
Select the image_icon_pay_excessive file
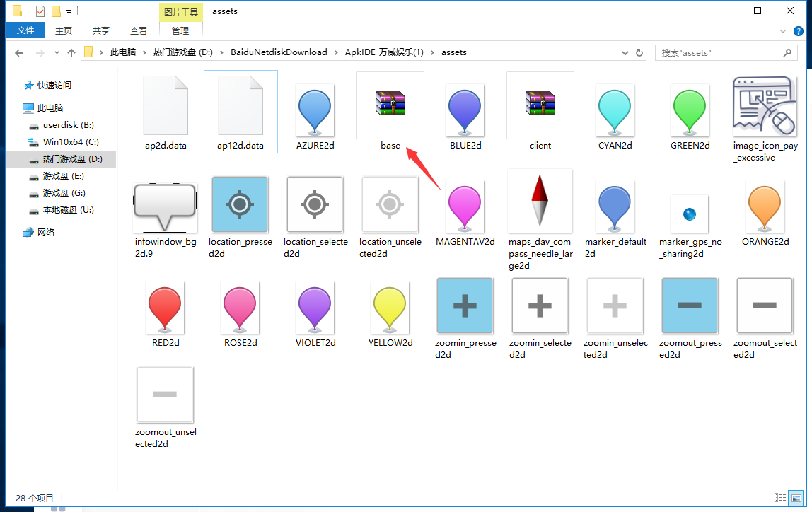765,106
